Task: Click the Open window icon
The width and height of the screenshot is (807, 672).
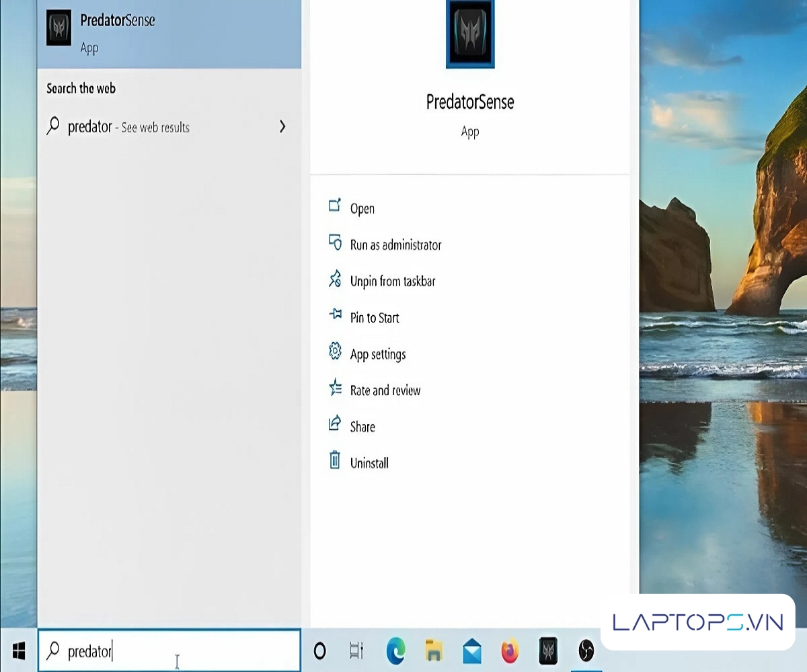Action: pyautogui.click(x=335, y=205)
